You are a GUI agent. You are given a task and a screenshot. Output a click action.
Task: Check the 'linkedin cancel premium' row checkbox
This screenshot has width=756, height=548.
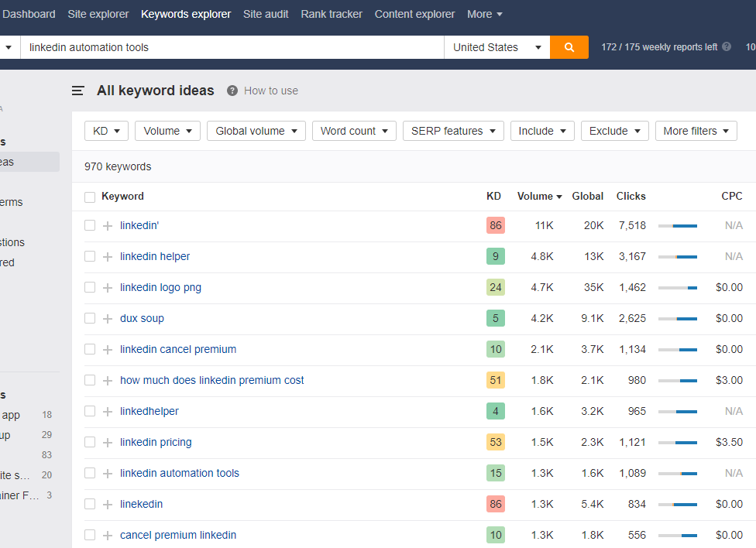[x=90, y=349]
